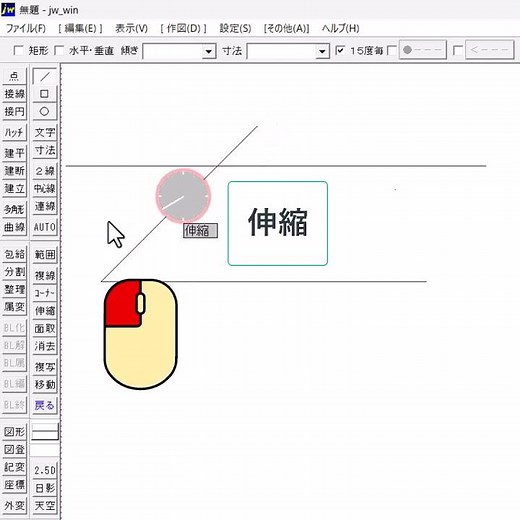
Task: Click the arrow-line style button
Action: coord(490,50)
